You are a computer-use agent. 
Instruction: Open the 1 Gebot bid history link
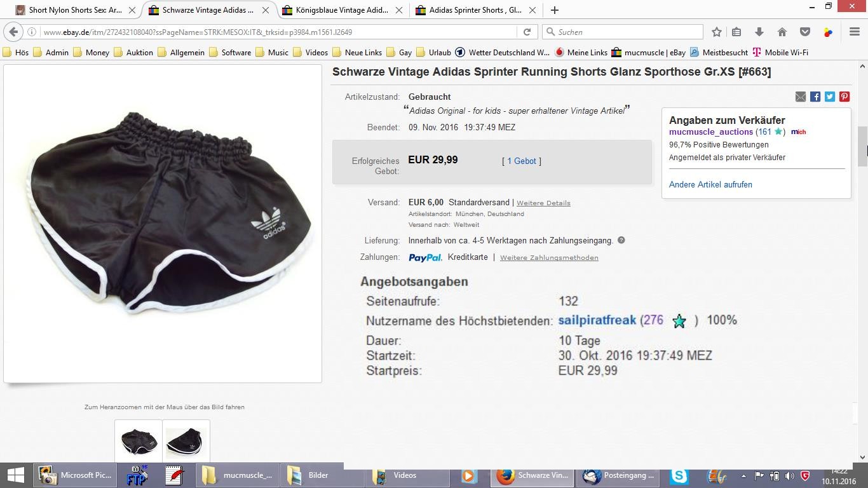tap(522, 161)
